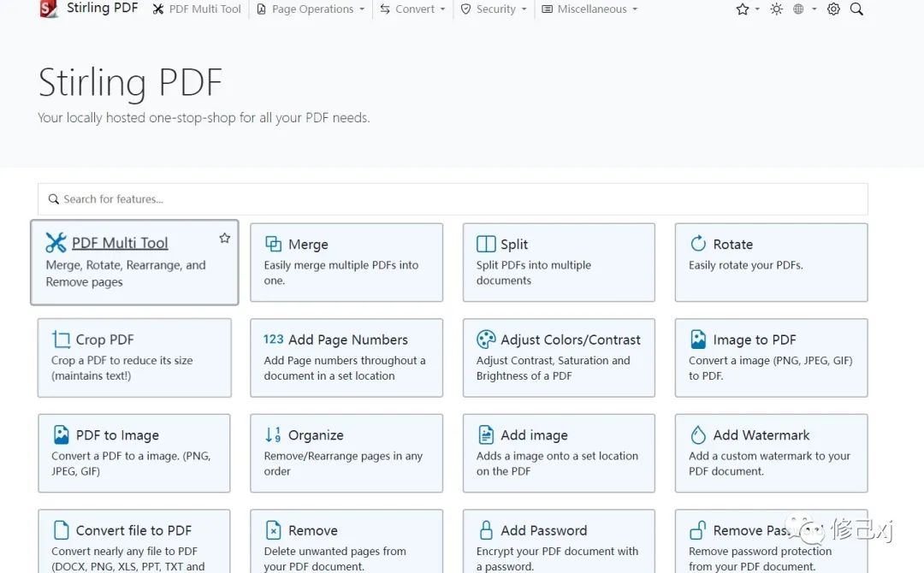Click the PDF to Image icon

(61, 434)
